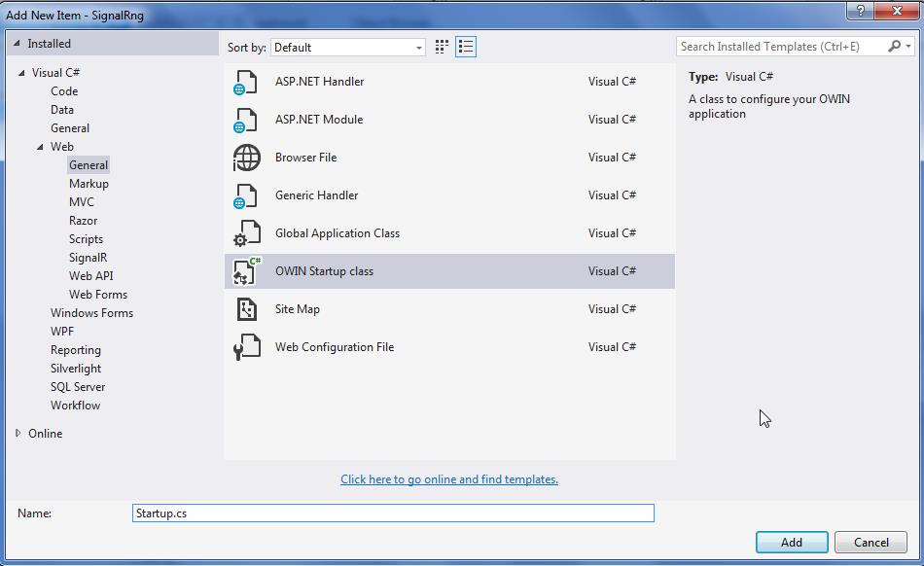
Task: Click the Add button
Action: click(792, 543)
